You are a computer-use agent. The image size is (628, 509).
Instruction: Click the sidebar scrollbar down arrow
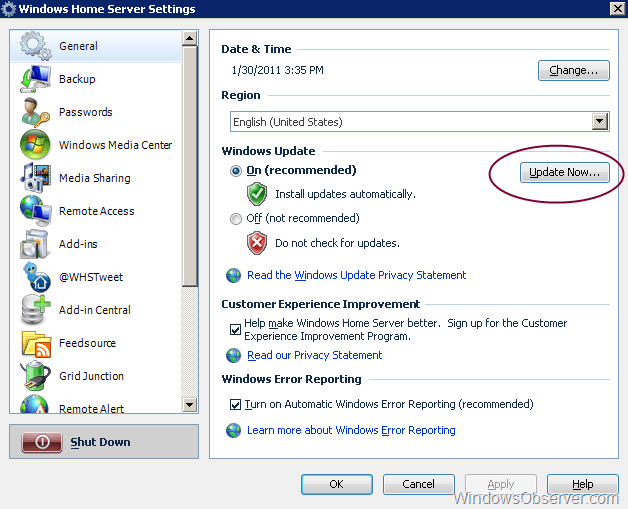pos(189,404)
